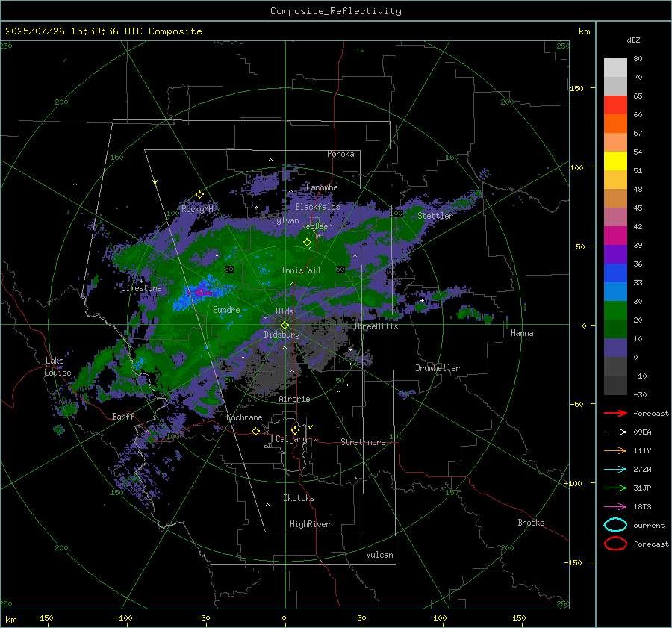Click the Stettler label
Viewport: 672px width, 628px height.
(x=435, y=216)
